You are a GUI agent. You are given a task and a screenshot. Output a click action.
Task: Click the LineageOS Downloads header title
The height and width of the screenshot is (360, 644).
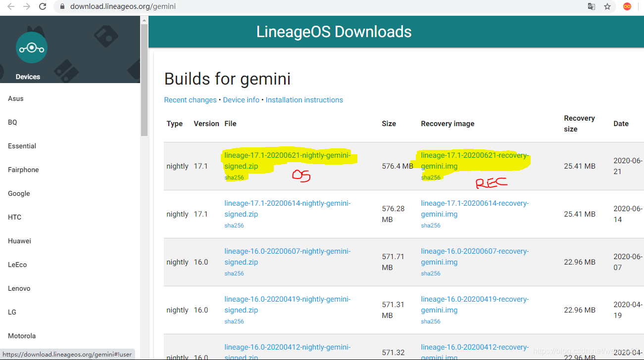coord(334,32)
